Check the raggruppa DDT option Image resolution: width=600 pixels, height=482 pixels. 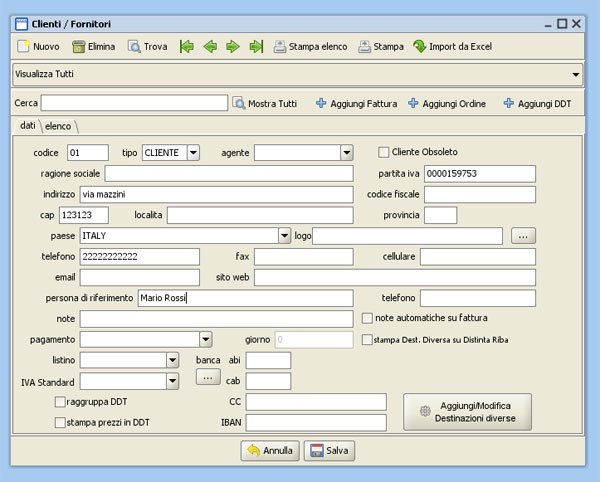tap(60, 401)
